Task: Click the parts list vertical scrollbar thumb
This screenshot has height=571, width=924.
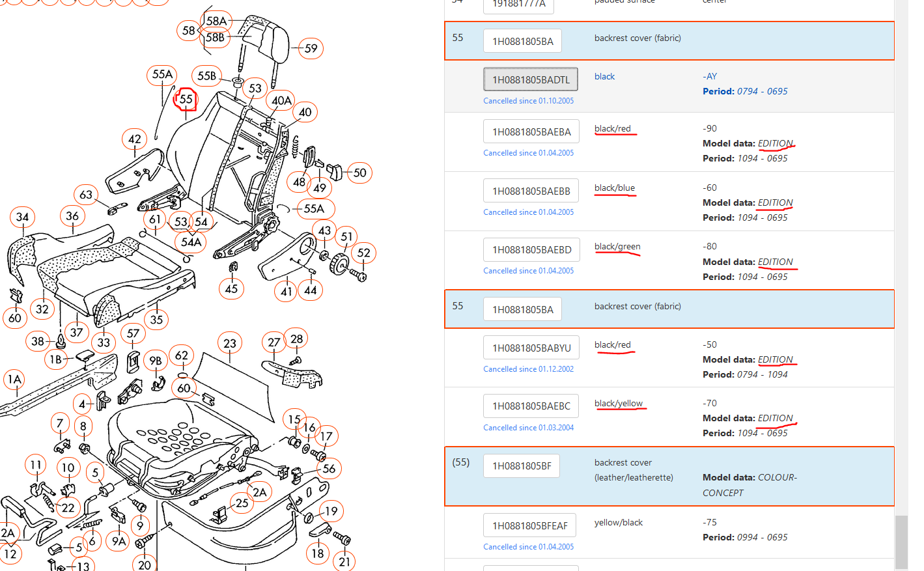Action: (901, 542)
